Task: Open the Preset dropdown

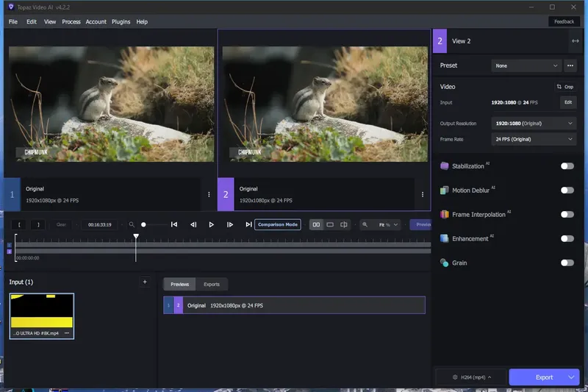Action: pos(526,65)
